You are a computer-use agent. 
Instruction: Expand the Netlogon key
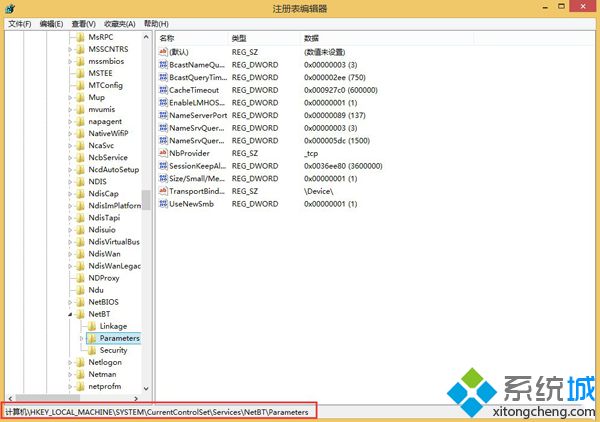[x=70, y=362]
